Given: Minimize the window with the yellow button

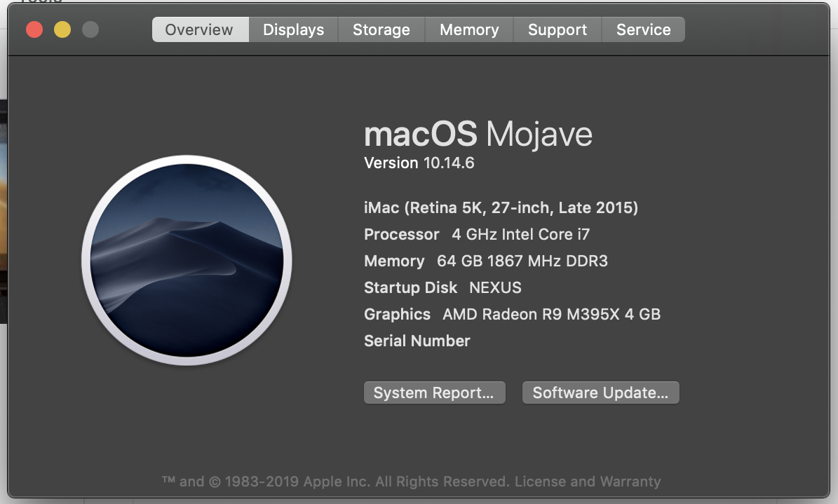Looking at the screenshot, I should [x=62, y=29].
